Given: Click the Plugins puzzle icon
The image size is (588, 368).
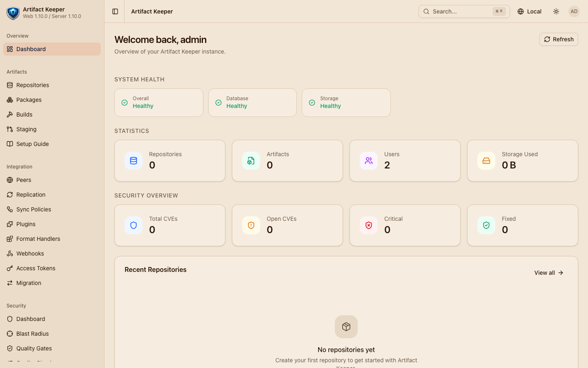Looking at the screenshot, I should (x=10, y=224).
